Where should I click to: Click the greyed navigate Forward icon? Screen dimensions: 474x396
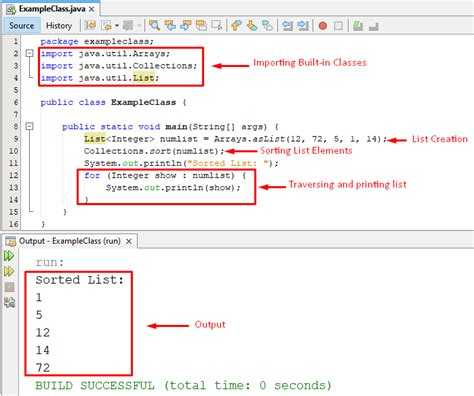point(128,25)
